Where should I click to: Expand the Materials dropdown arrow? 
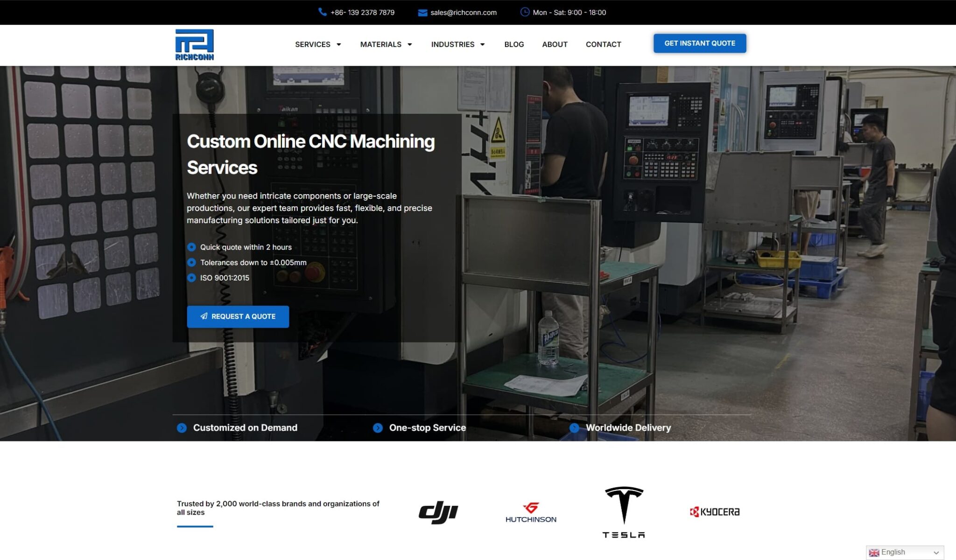(410, 45)
